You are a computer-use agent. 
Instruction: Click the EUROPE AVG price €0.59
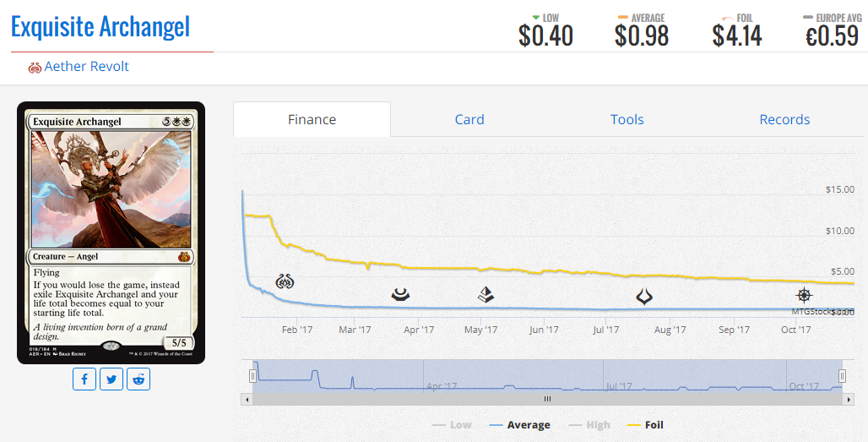click(x=832, y=36)
